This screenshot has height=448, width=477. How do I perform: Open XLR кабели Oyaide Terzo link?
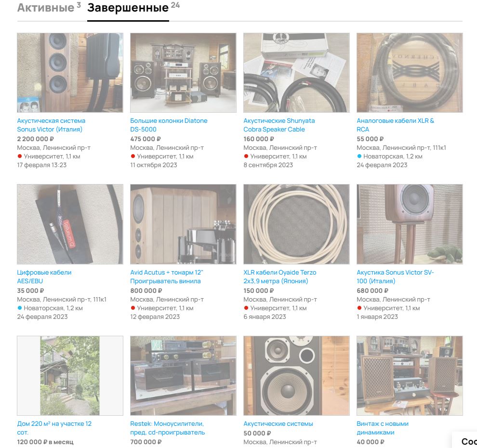click(x=280, y=277)
